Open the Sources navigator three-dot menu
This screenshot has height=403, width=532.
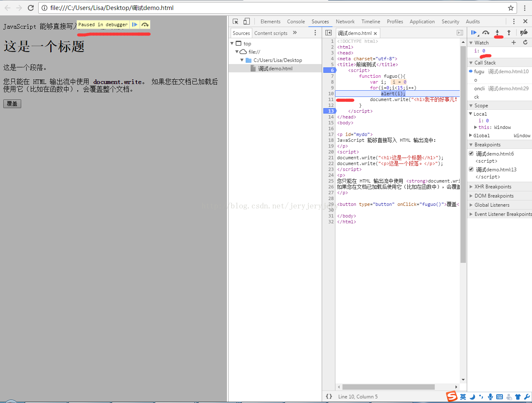(315, 32)
